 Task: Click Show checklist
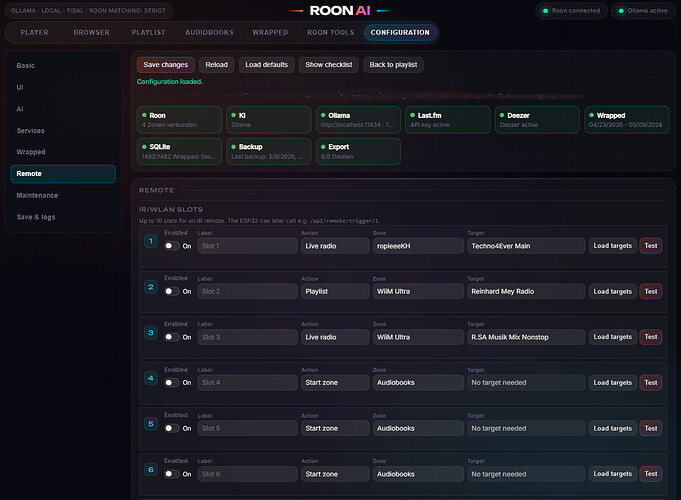328,65
